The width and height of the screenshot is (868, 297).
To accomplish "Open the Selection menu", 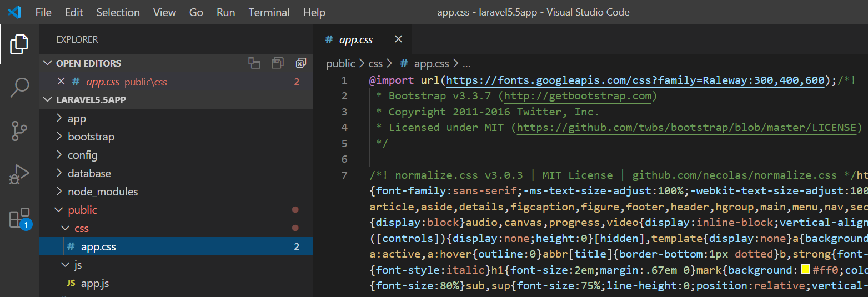I will point(118,12).
